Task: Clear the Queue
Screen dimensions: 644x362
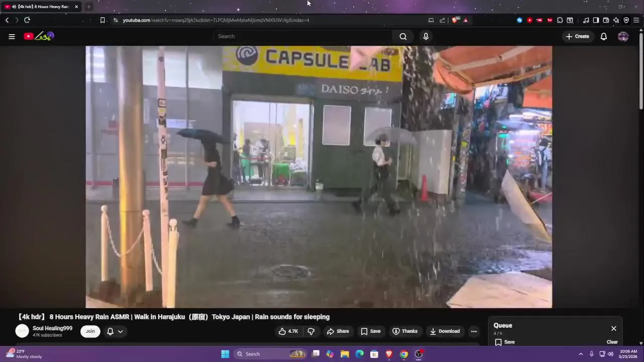Action: click(612, 342)
